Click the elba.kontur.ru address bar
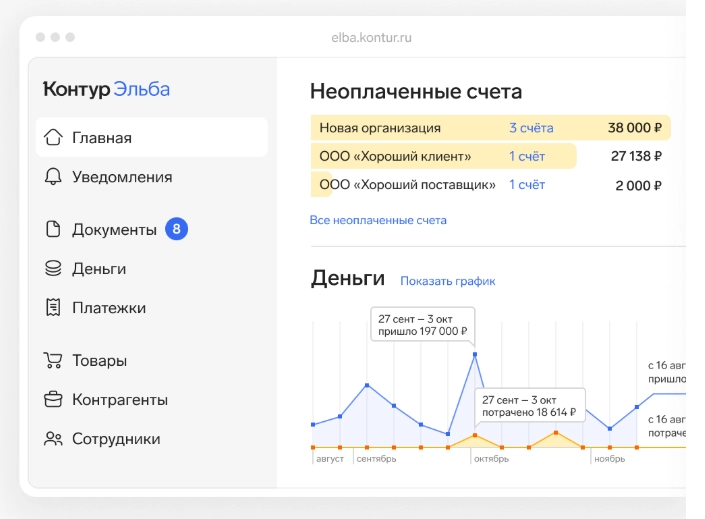This screenshot has height=519, width=705. point(371,38)
